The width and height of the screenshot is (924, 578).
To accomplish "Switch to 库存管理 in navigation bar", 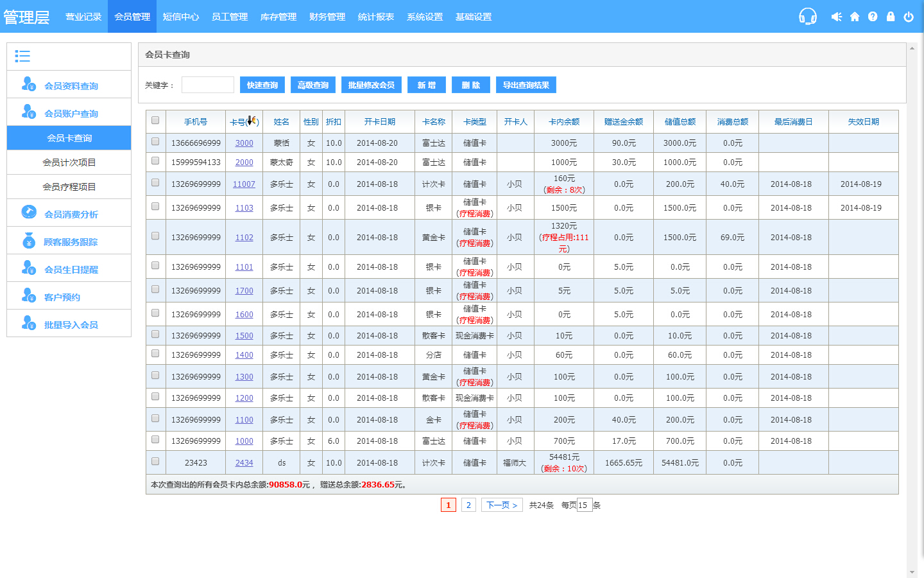I will (x=278, y=17).
